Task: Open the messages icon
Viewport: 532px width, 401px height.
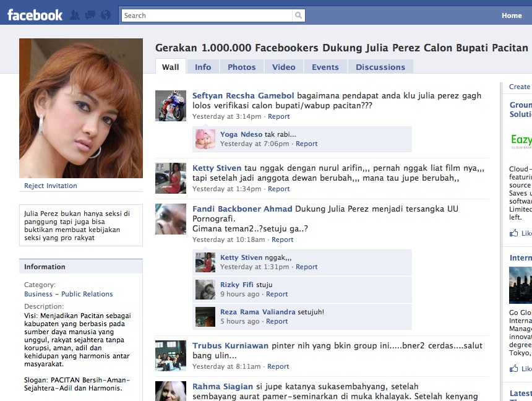Action: pyautogui.click(x=90, y=15)
